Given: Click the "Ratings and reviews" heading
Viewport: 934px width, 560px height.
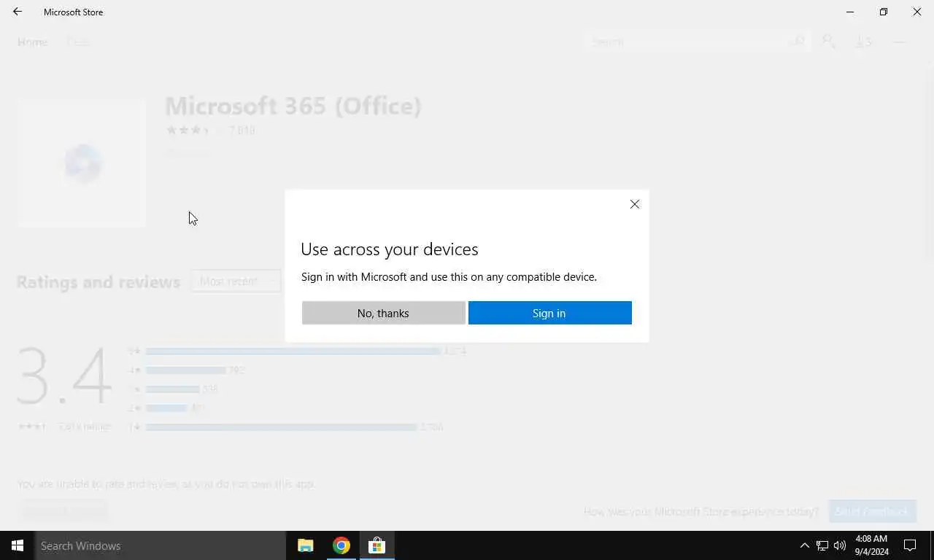Looking at the screenshot, I should [x=99, y=281].
